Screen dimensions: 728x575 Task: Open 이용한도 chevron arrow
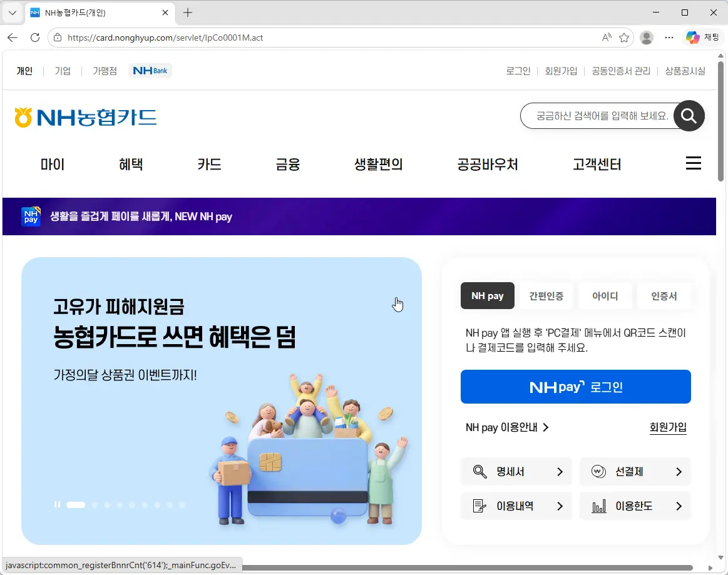679,506
